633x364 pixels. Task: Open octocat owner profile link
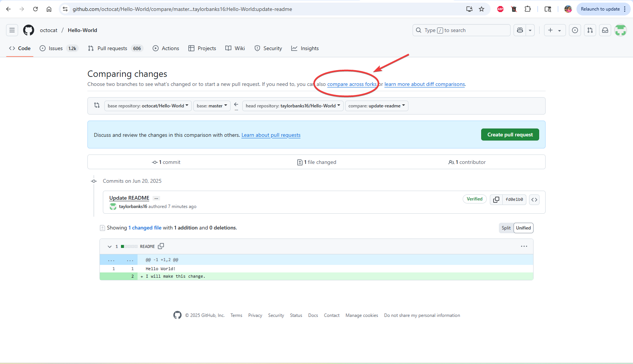pos(49,30)
